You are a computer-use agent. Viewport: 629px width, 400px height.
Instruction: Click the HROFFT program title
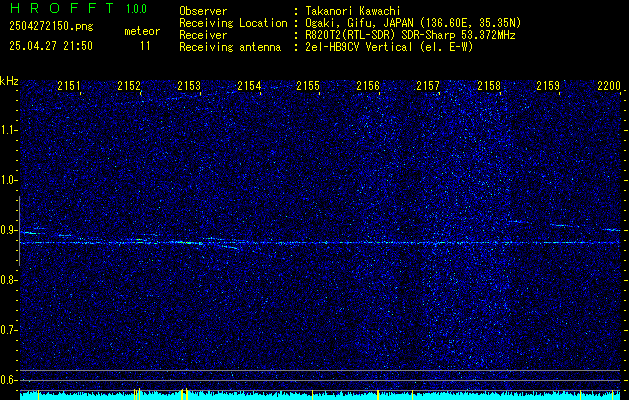(62, 8)
